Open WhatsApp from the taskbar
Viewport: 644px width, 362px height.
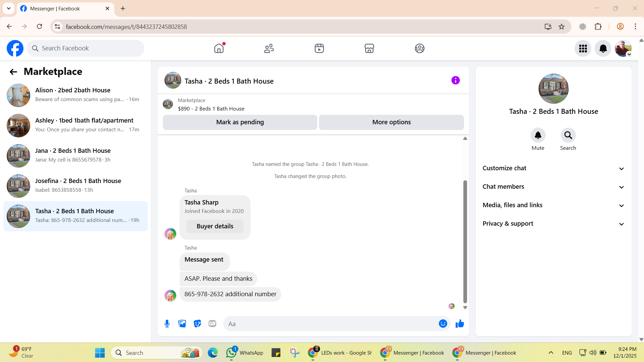(x=245, y=353)
